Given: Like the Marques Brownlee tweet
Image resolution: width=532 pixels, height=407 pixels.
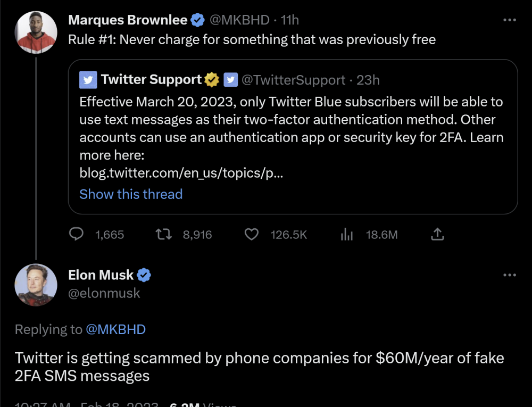Looking at the screenshot, I should (251, 235).
